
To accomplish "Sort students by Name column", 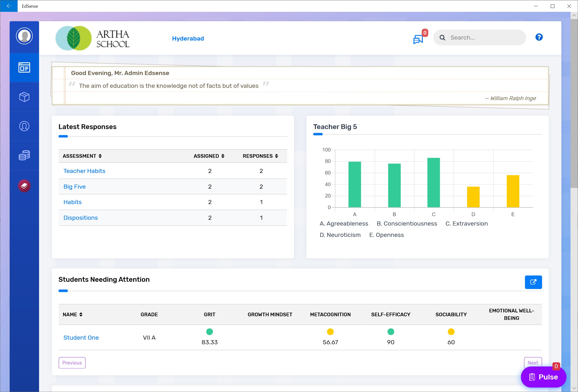I will pyautogui.click(x=72, y=314).
